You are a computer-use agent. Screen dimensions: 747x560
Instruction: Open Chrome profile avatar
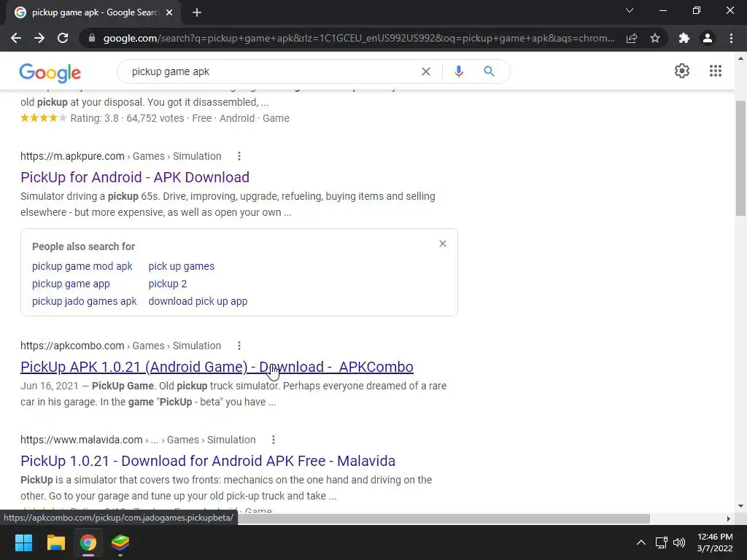[708, 38]
